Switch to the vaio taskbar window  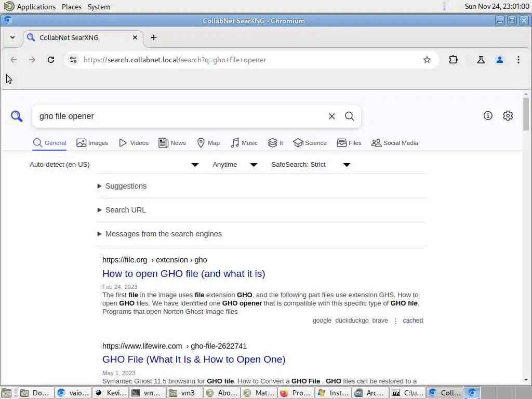click(x=73, y=393)
